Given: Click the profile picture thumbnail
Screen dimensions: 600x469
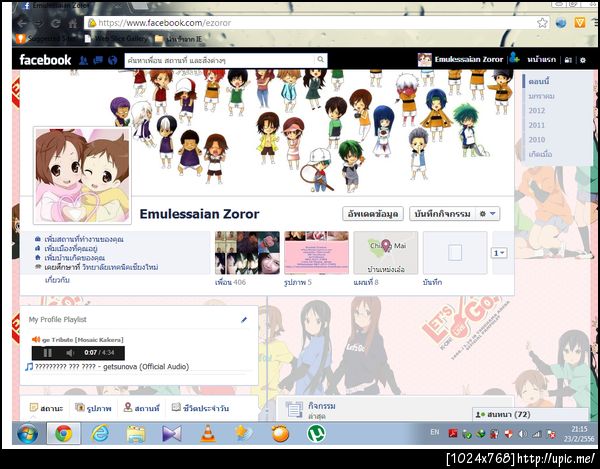Looking at the screenshot, I should point(82,176).
